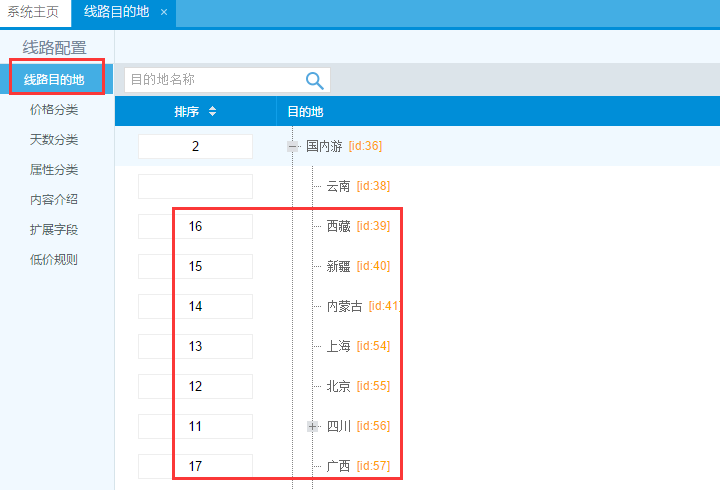Open 属性分类 sidebar item

pyautogui.click(x=54, y=170)
